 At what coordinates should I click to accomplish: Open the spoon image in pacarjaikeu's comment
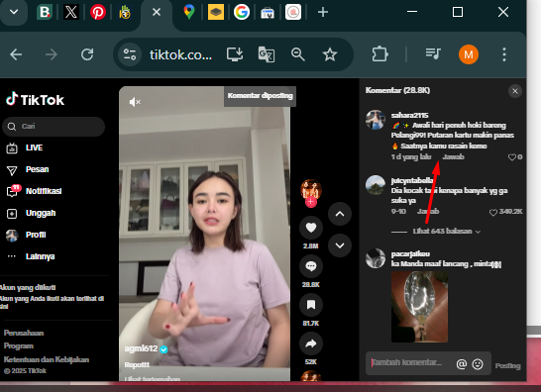[419, 307]
